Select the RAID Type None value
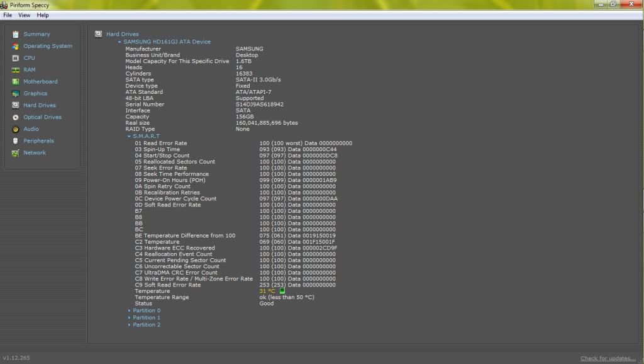Screen dimensions: 644x364 point(242,129)
